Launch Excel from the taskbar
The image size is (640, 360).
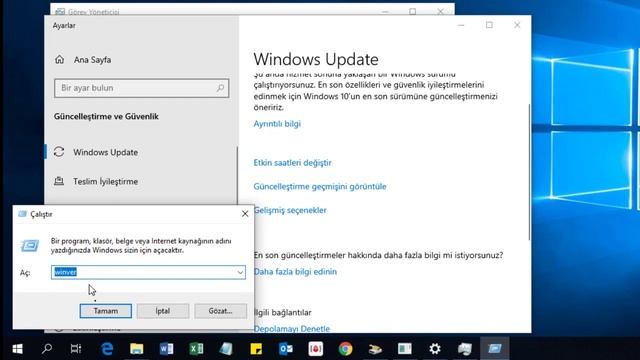click(196, 349)
